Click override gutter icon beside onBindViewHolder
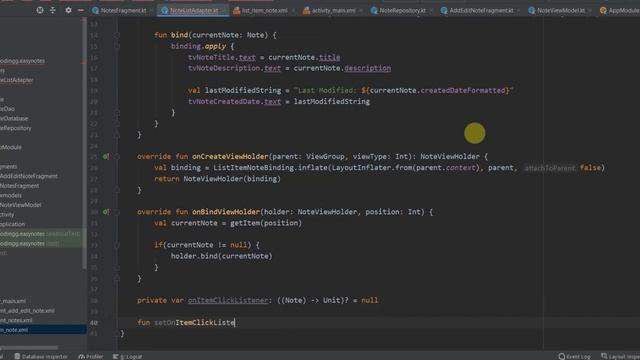640x360 pixels. click(106, 212)
